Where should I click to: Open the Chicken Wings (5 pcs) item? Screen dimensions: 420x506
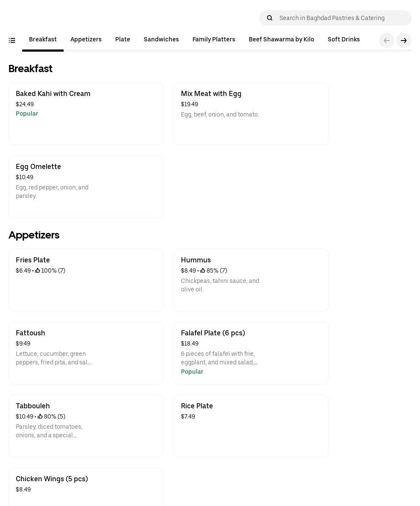tap(86, 486)
